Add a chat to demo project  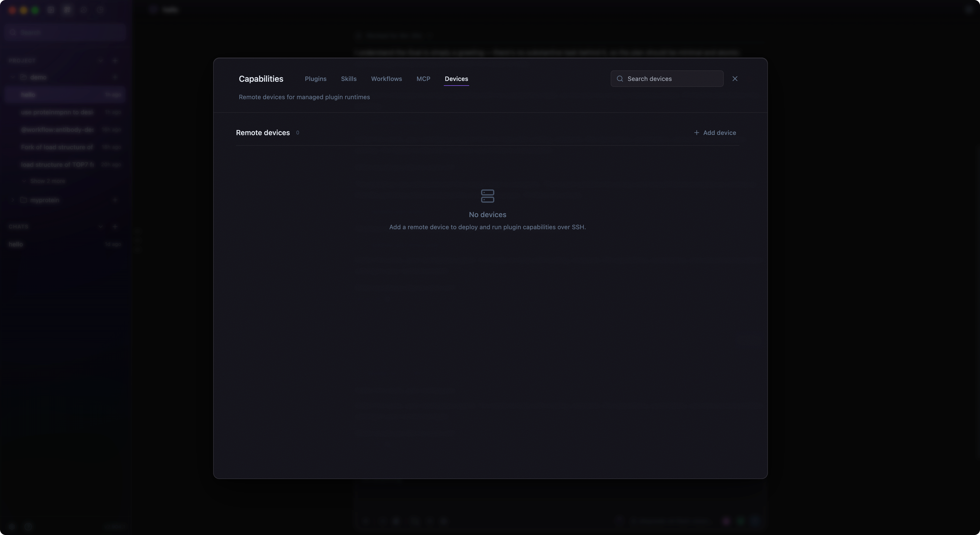point(115,77)
